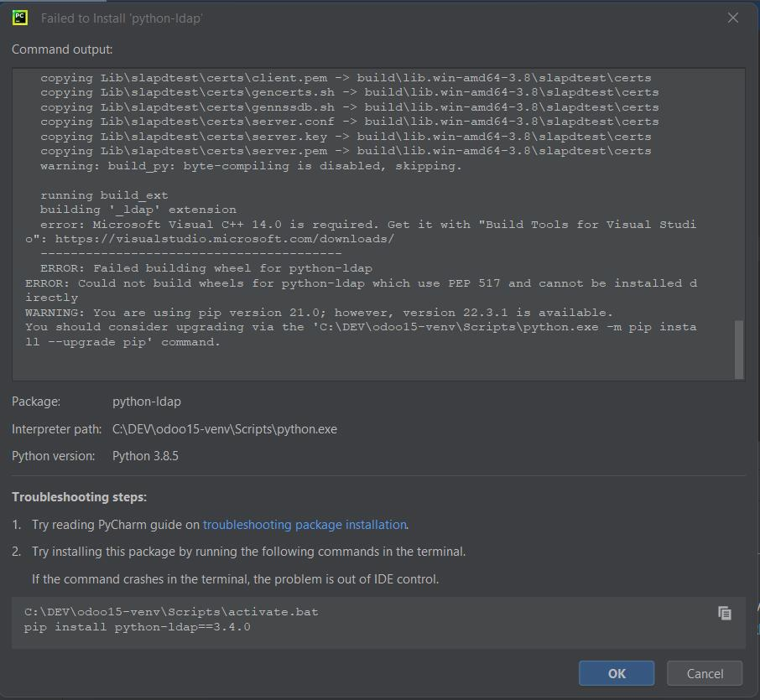Click the dialog title 'Failed to Install' text

pyautogui.click(x=122, y=18)
